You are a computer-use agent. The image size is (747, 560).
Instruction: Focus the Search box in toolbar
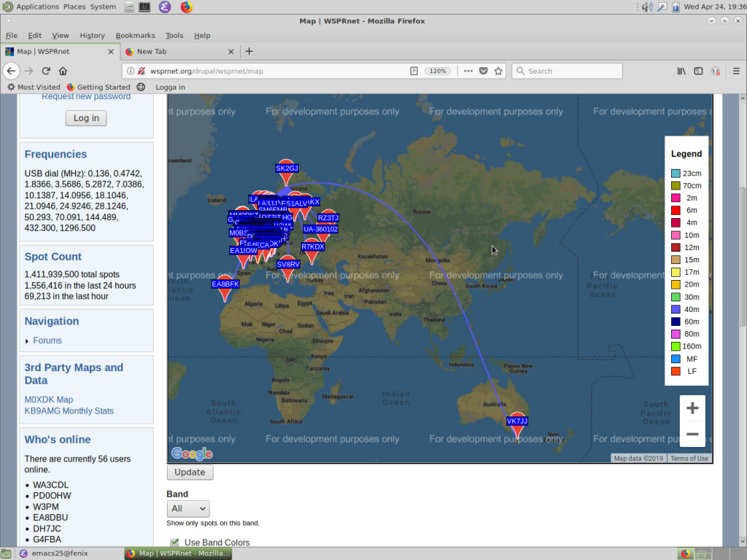pos(567,71)
